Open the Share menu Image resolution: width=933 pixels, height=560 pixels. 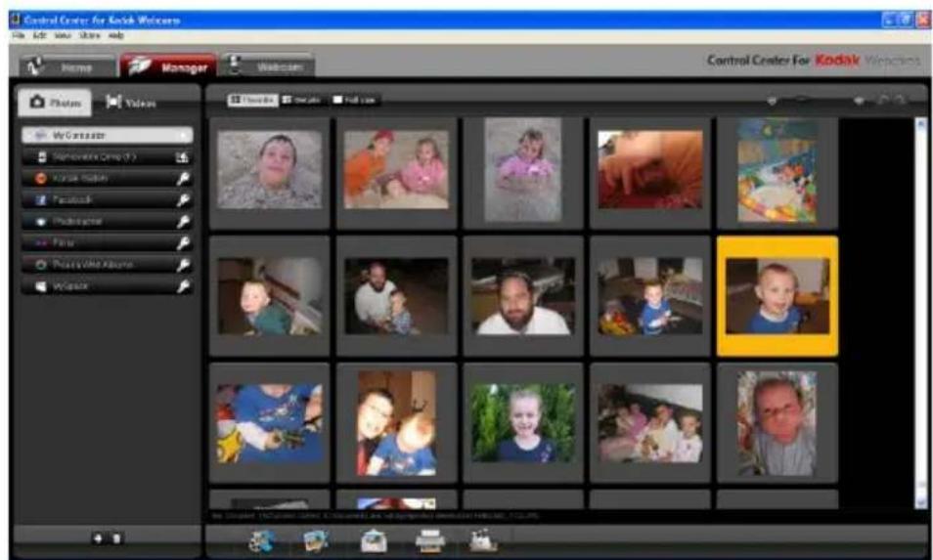(x=90, y=35)
